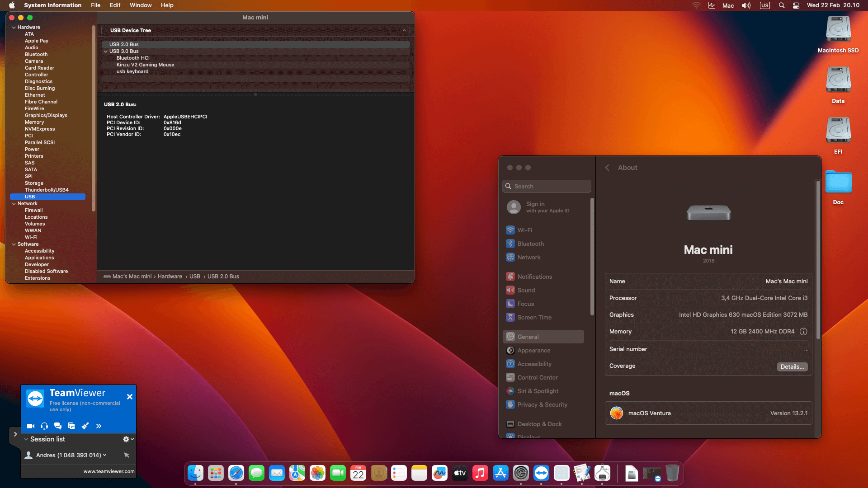Select Firewall under Network
Image resolution: width=868 pixels, height=488 pixels.
pyautogui.click(x=34, y=211)
